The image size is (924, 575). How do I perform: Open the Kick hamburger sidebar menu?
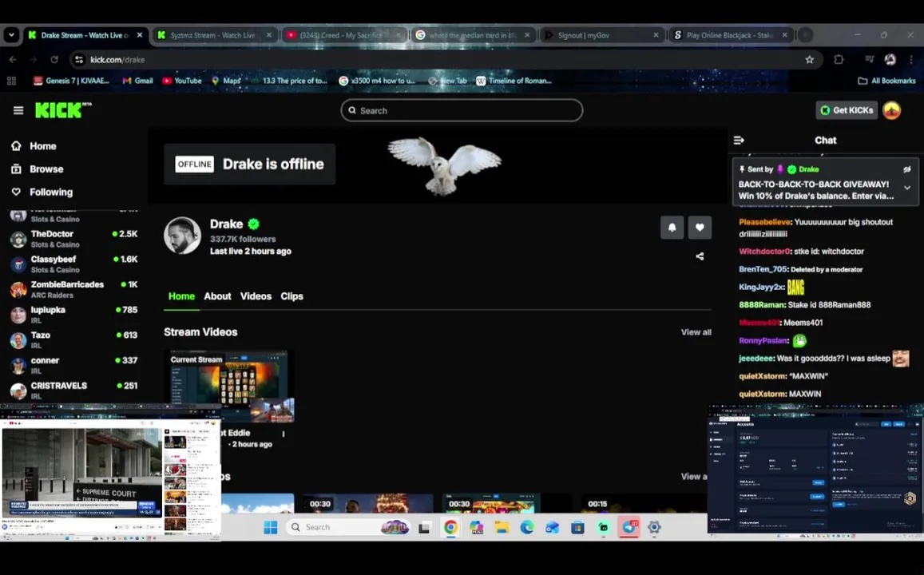tap(18, 110)
